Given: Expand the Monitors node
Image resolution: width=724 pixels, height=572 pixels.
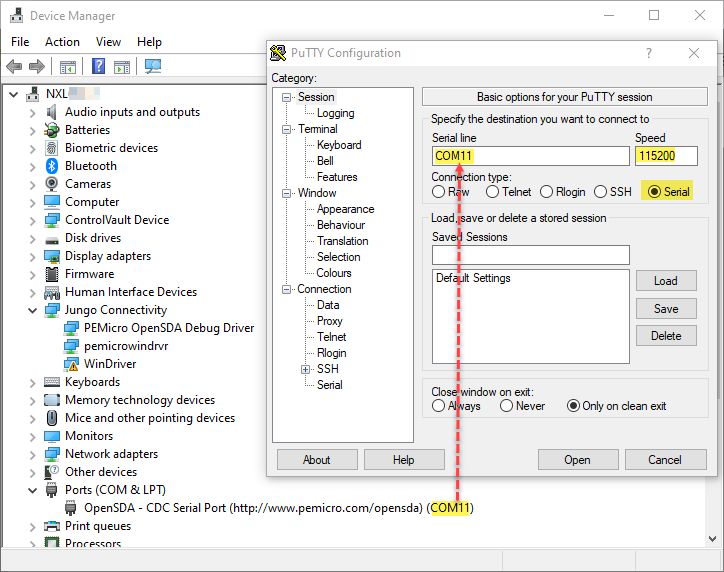Looking at the screenshot, I should tap(32, 436).
